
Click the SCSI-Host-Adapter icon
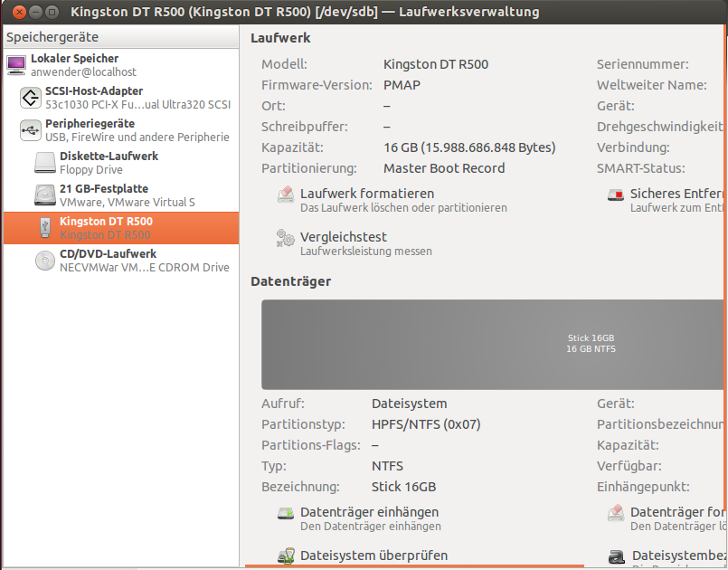[30, 98]
